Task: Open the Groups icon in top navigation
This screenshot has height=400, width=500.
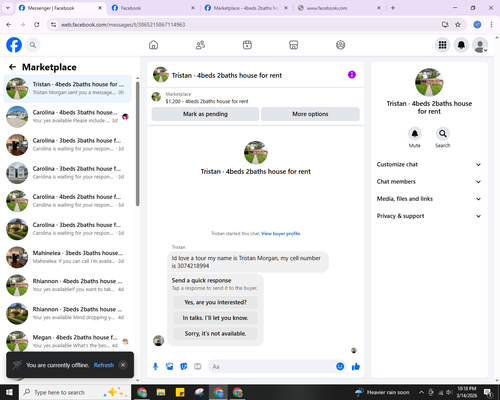Action: (340, 45)
